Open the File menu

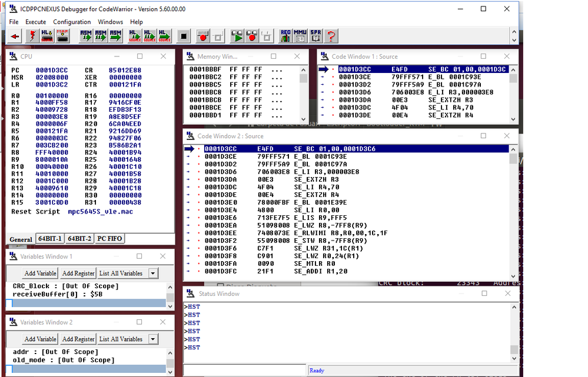click(x=14, y=22)
